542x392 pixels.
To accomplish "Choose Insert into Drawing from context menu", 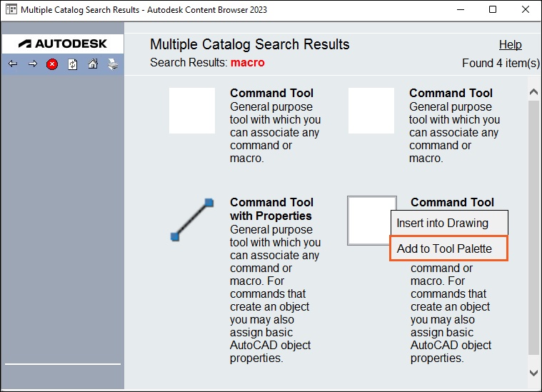I will (449, 223).
